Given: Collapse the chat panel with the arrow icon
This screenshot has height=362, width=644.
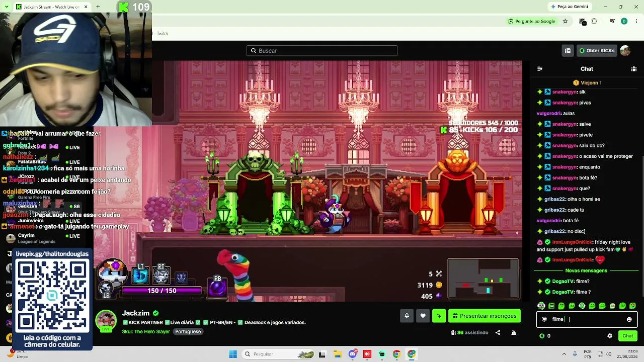Looking at the screenshot, I should tap(540, 69).
